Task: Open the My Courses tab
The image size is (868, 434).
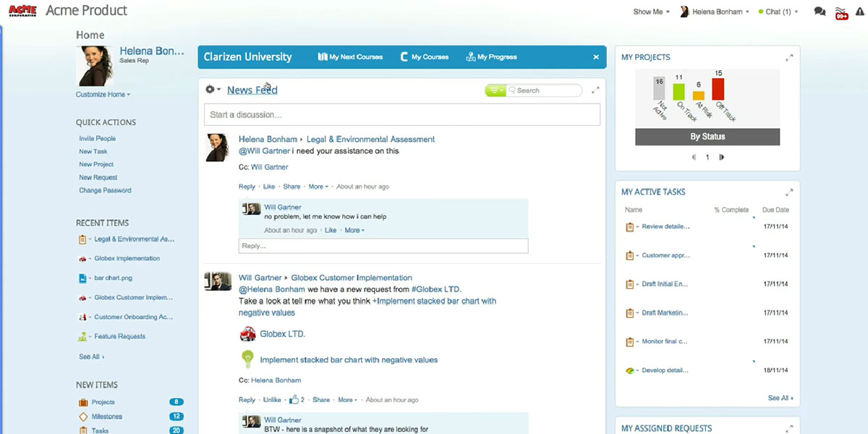Action: (425, 57)
